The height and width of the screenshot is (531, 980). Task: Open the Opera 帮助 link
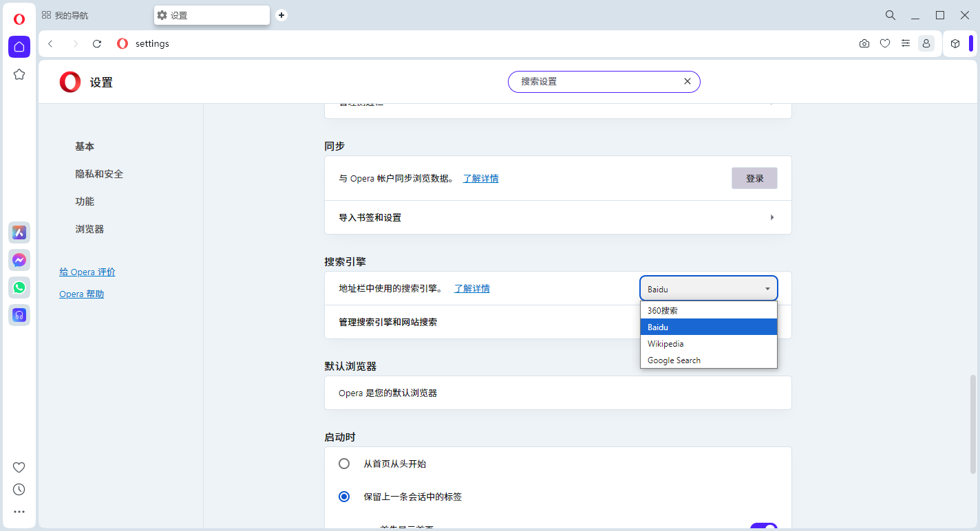click(x=81, y=294)
